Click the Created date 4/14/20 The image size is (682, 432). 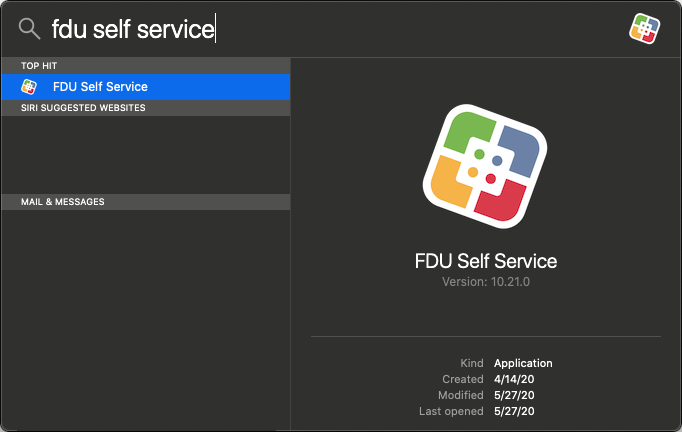click(x=514, y=379)
